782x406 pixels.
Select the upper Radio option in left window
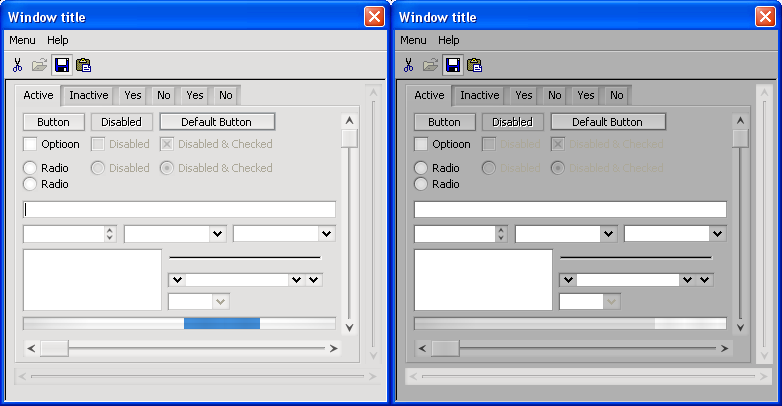click(30, 168)
